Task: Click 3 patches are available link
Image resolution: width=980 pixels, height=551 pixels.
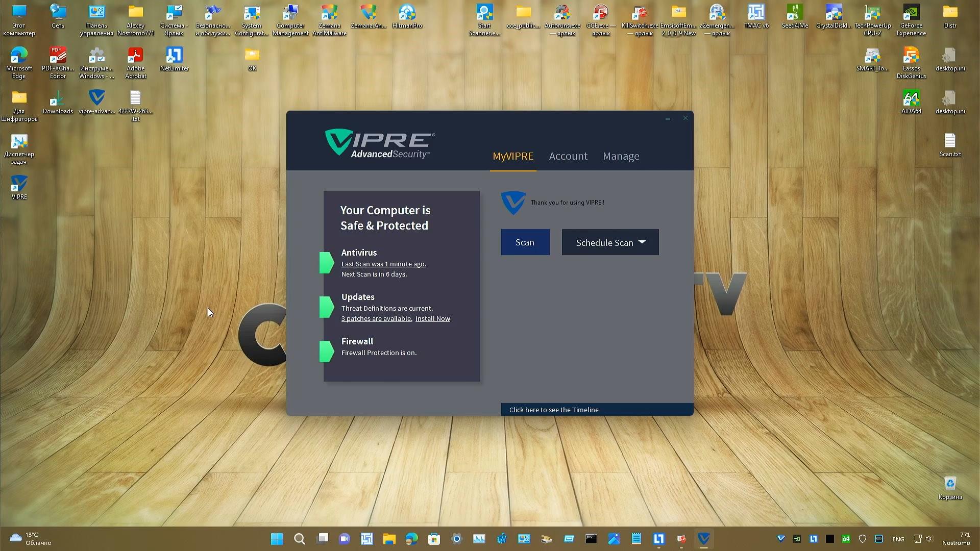Action: [x=376, y=319]
